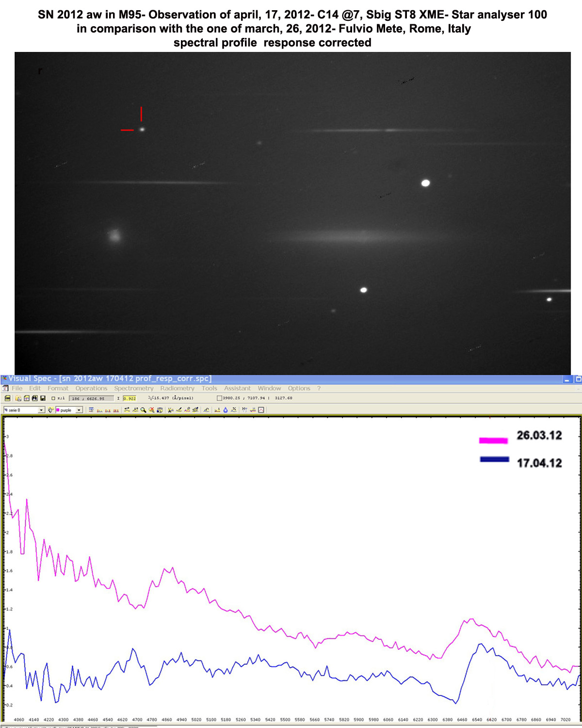This screenshot has width=582, height=728.
Task: Click the Visual Spec title bar app icon
Action: click(4, 378)
